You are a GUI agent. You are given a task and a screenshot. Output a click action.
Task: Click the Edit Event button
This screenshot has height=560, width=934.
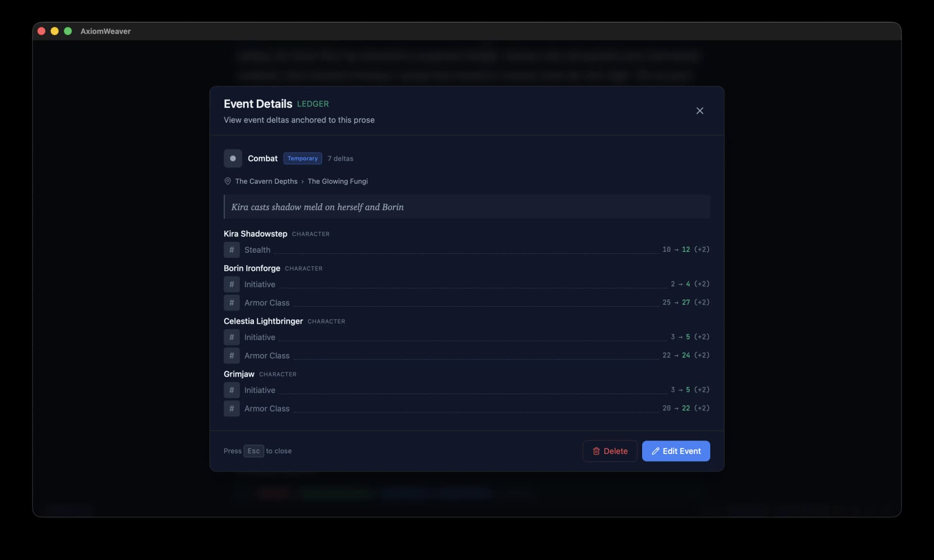click(676, 451)
